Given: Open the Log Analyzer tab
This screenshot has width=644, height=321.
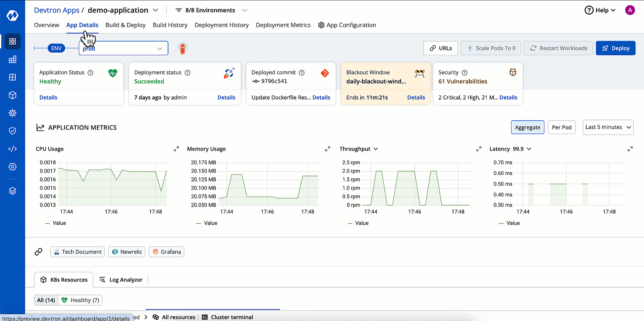Looking at the screenshot, I should click(x=126, y=280).
